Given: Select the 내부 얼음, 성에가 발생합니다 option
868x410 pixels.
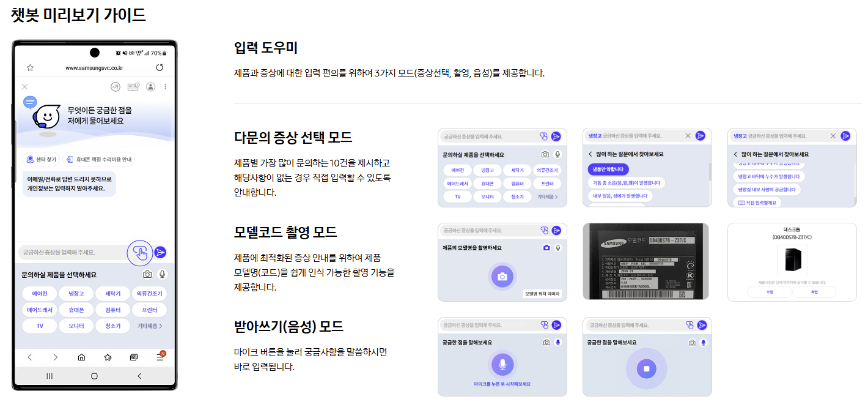Looking at the screenshot, I should coord(620,196).
